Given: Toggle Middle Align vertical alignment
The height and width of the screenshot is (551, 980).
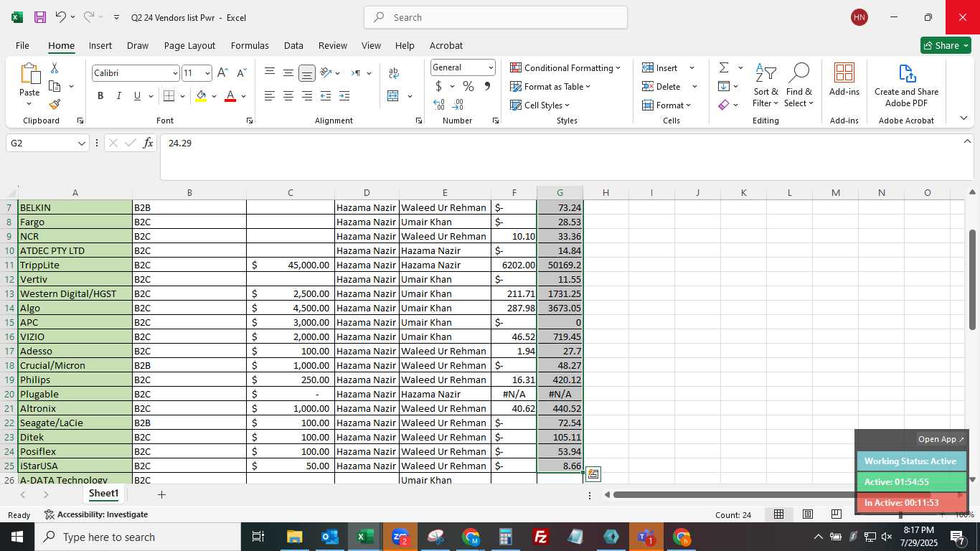Looking at the screenshot, I should (x=288, y=73).
